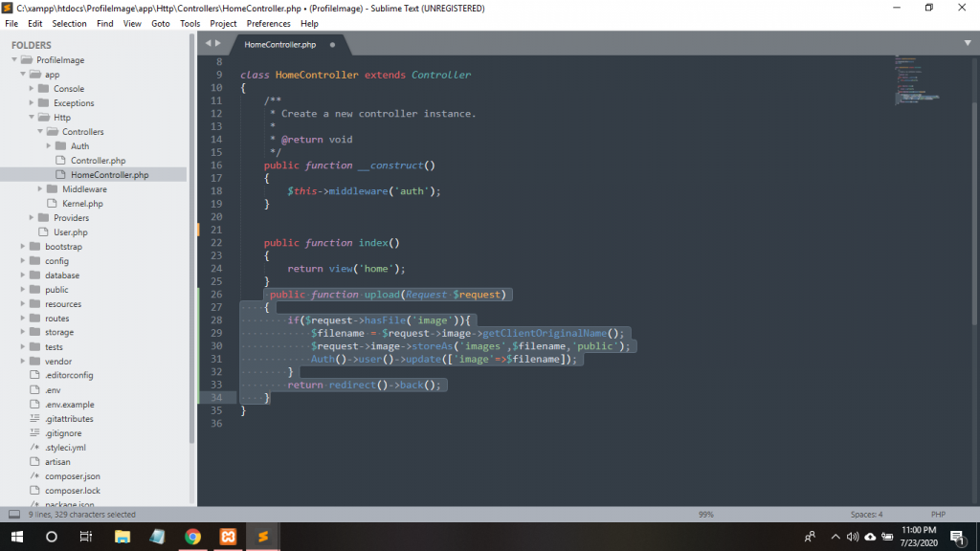Switch to the HomeController.php tab
Screen dimensions: 980x551
point(279,45)
